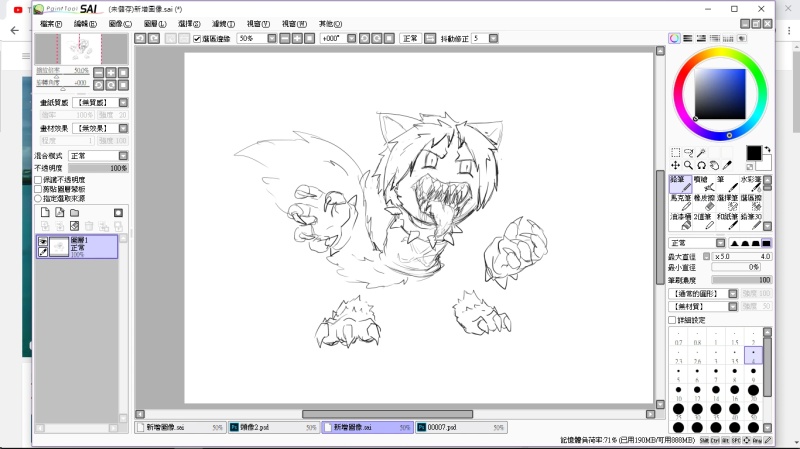Viewport: 800px width, 449px height.
Task: Select the 2值筆 binary pen tool
Action: tap(704, 221)
